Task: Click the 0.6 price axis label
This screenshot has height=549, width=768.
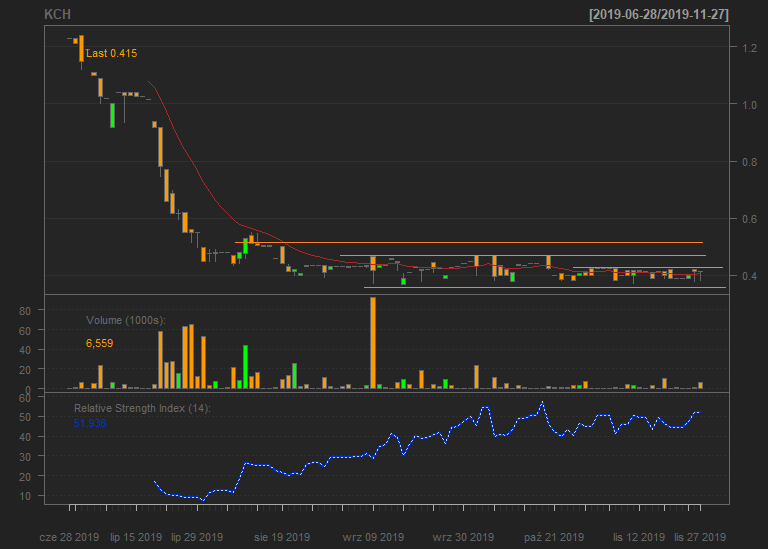Action: (x=749, y=219)
